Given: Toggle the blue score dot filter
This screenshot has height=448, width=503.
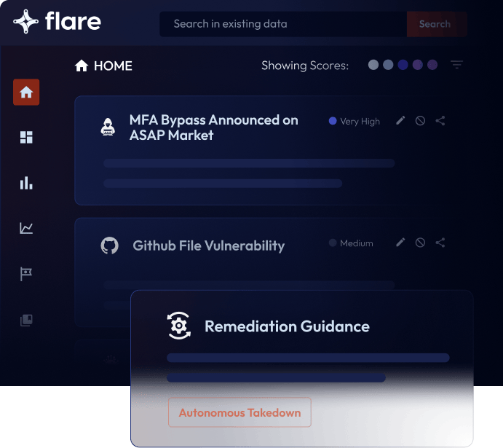Looking at the screenshot, I should [403, 65].
